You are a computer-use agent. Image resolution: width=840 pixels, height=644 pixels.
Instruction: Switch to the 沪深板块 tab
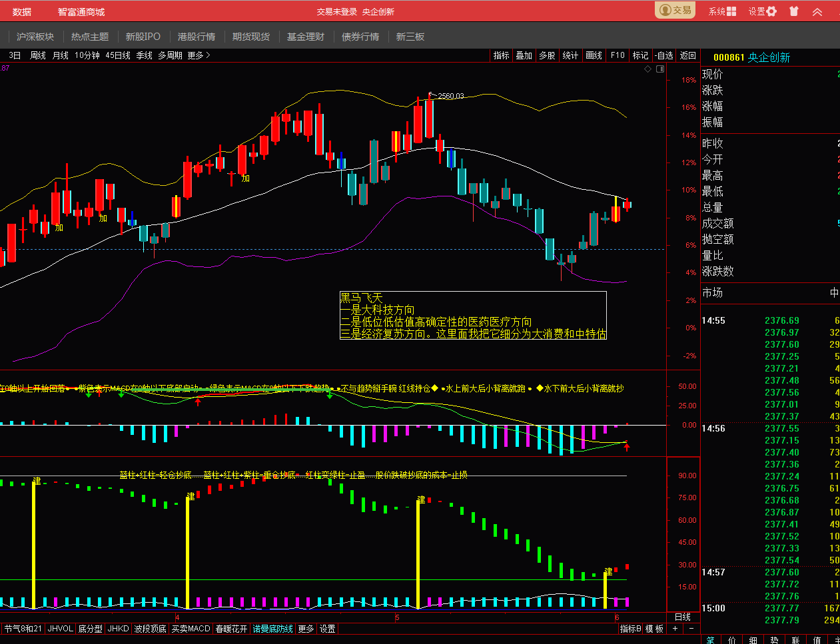coord(35,37)
